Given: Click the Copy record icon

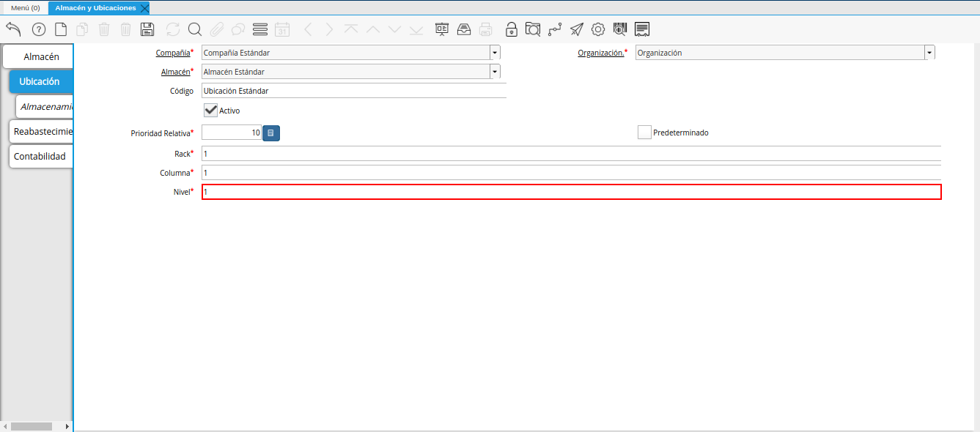Looking at the screenshot, I should 83,29.
